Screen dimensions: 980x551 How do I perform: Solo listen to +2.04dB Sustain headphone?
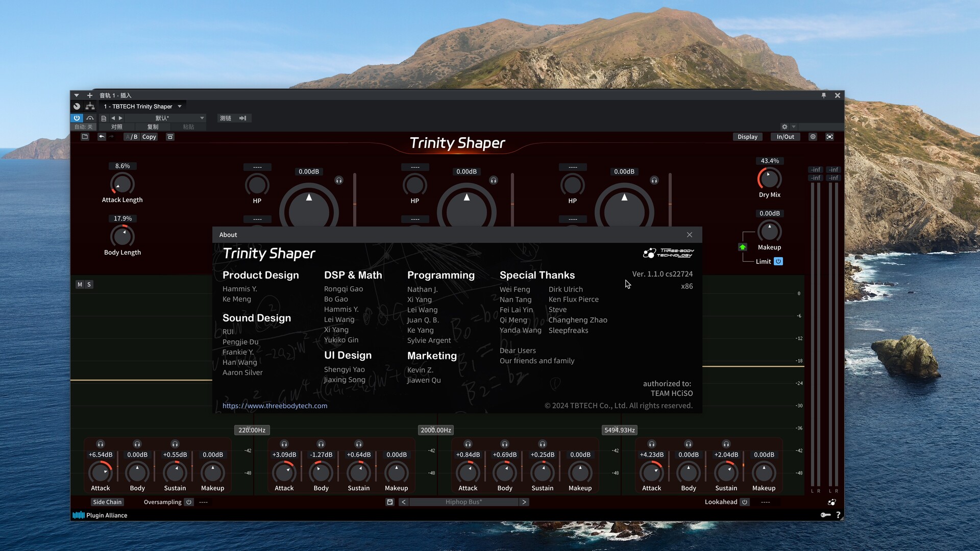click(x=726, y=444)
